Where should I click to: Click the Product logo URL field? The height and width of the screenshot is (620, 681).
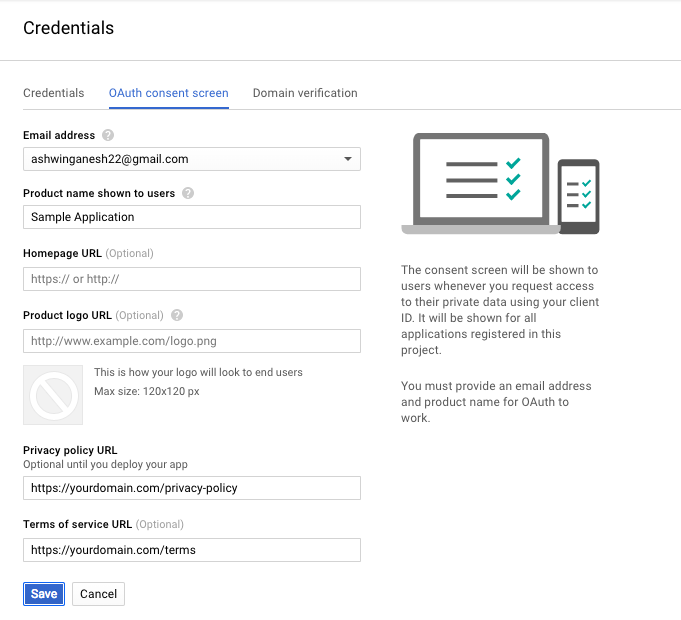click(192, 341)
